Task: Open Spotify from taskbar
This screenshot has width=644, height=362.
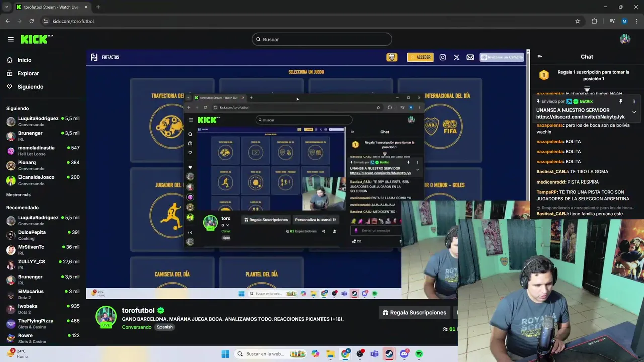Action: coord(419,354)
